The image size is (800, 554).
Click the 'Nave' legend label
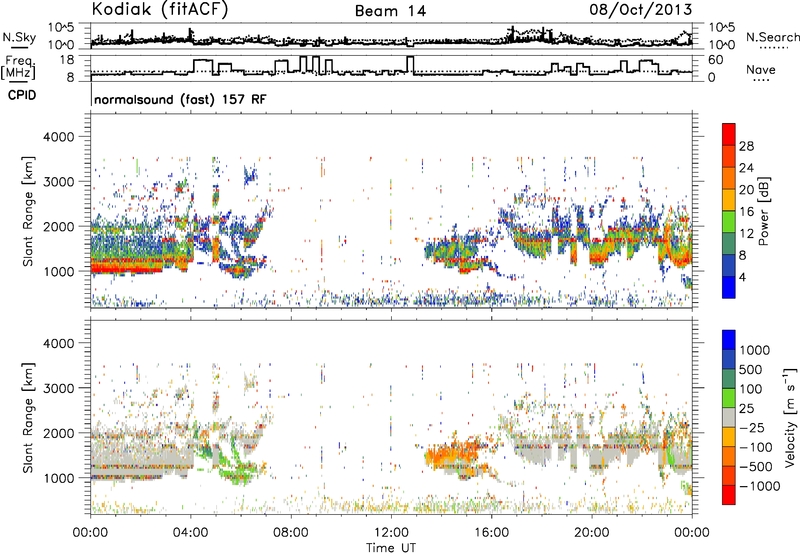(x=761, y=69)
